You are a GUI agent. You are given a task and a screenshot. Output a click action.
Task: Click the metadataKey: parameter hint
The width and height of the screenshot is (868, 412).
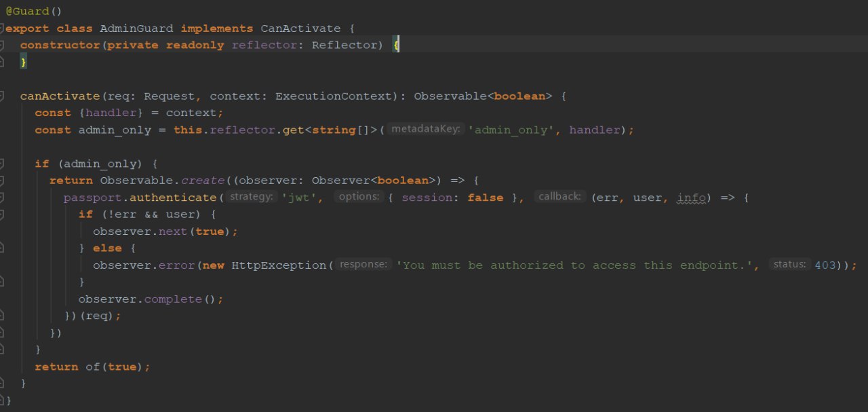(426, 129)
